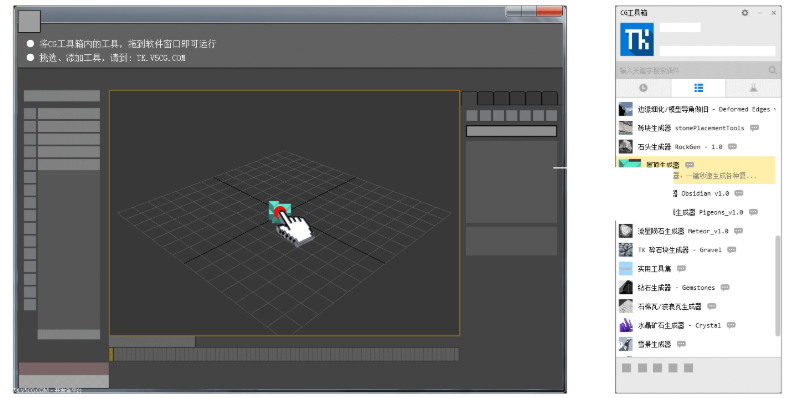
Task: Click the search magnifier icon
Action: (772, 70)
